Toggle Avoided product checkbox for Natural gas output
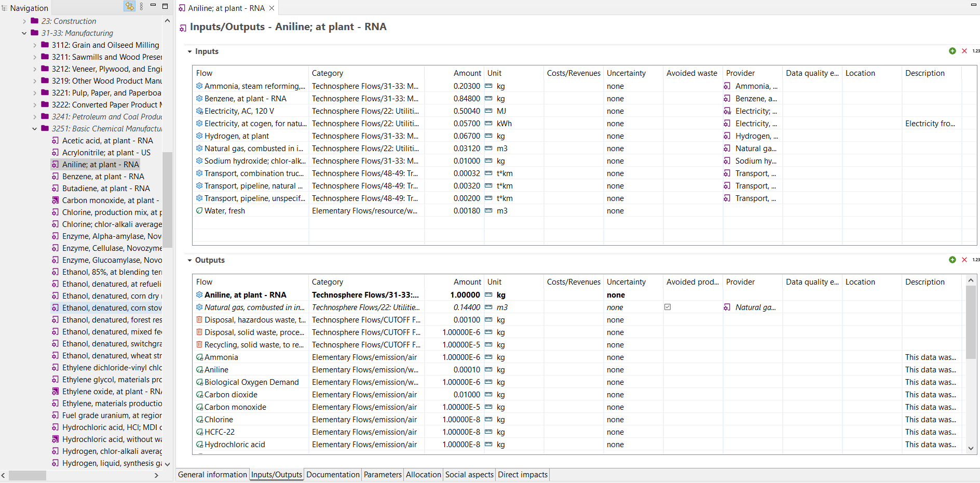This screenshot has height=483, width=980. pyautogui.click(x=668, y=307)
